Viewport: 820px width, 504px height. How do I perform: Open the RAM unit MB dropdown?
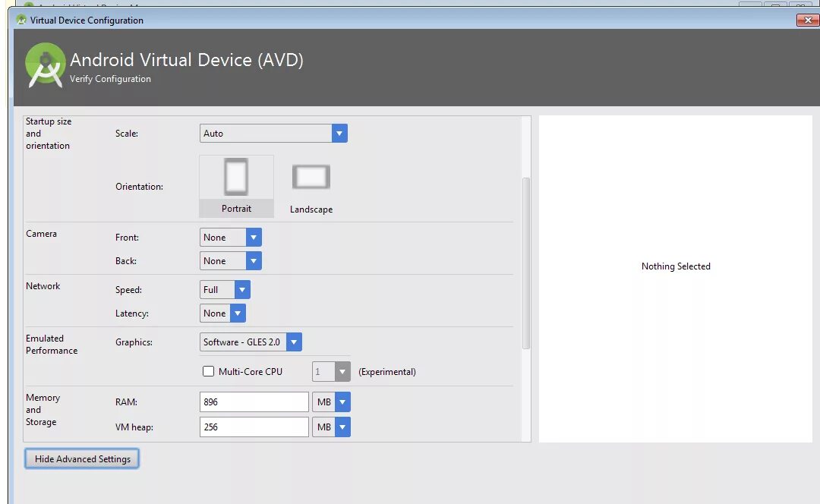pyautogui.click(x=332, y=402)
